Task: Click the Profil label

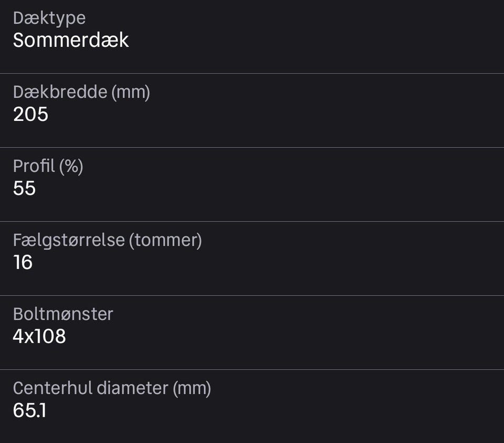Action: (x=34, y=166)
